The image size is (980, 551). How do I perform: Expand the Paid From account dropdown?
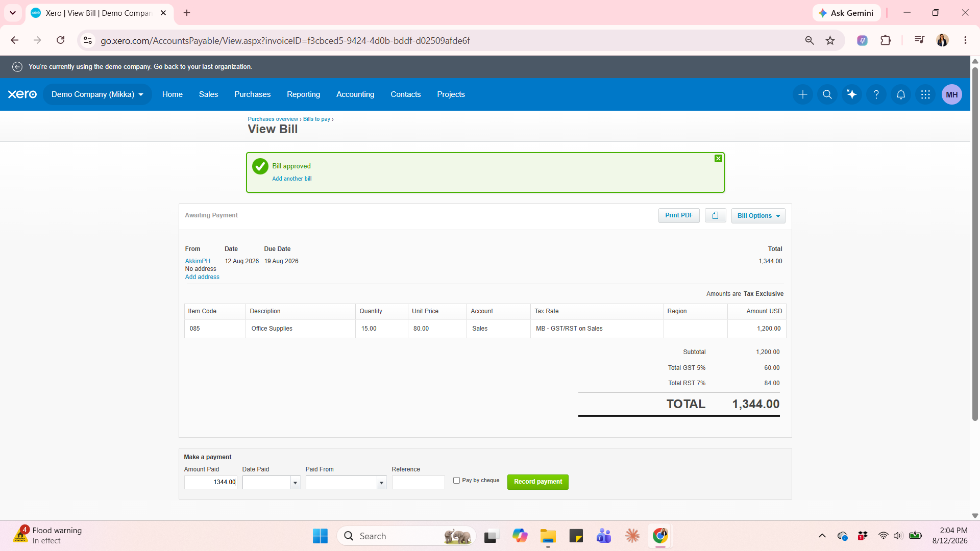point(381,483)
